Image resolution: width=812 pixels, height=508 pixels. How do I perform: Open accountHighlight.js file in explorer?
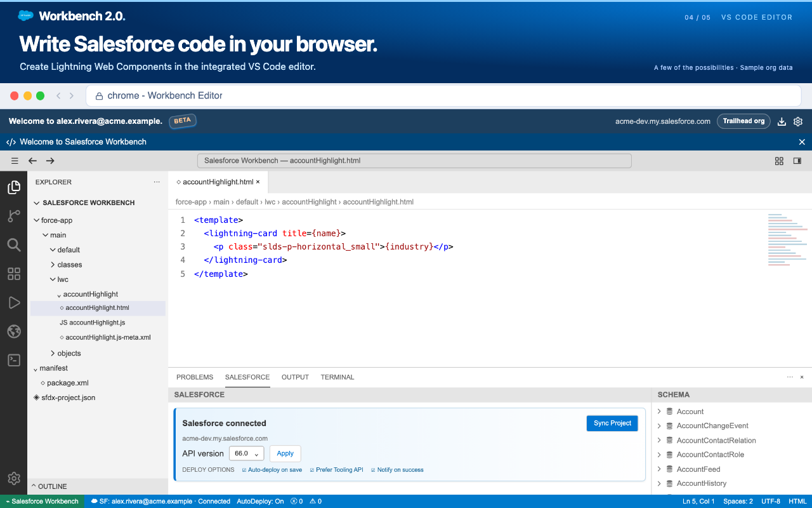98,323
